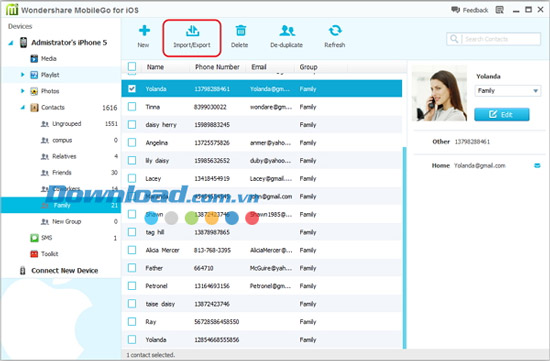The image size is (550, 361).
Task: Open the Import/Export tool
Action: tap(192, 38)
